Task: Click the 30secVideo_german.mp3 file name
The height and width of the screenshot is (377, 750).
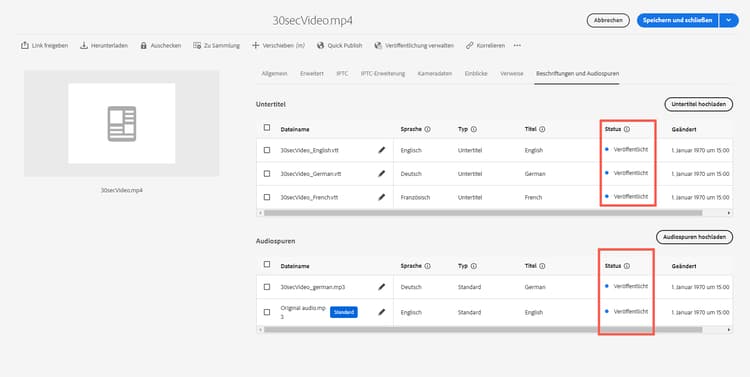Action: (x=313, y=287)
